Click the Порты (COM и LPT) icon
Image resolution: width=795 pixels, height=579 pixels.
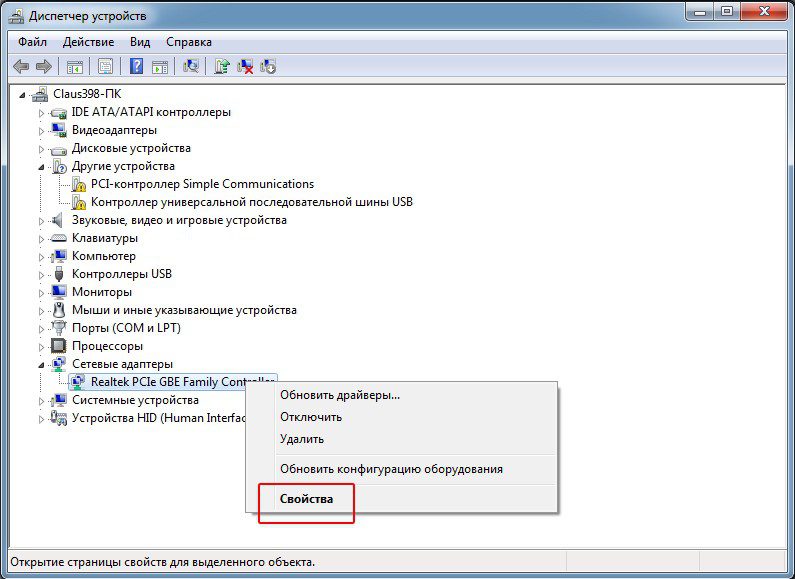tap(59, 328)
